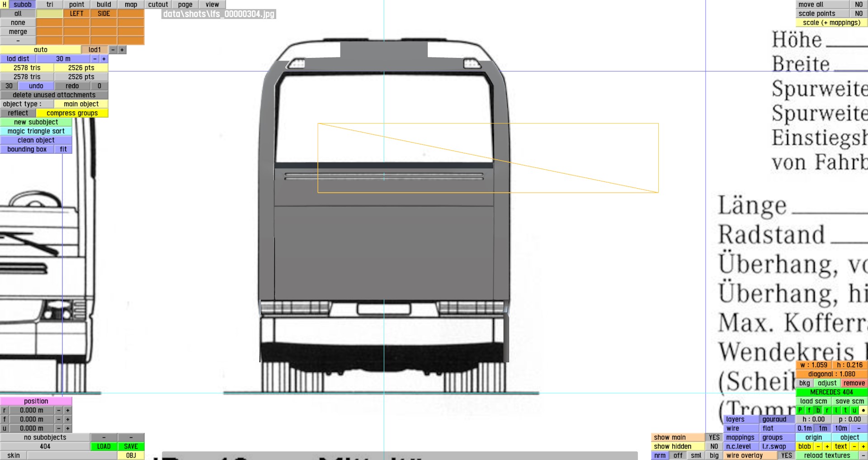This screenshot has height=460, width=868.
Task: Click the yellow dot button after u
Action: click(863, 410)
